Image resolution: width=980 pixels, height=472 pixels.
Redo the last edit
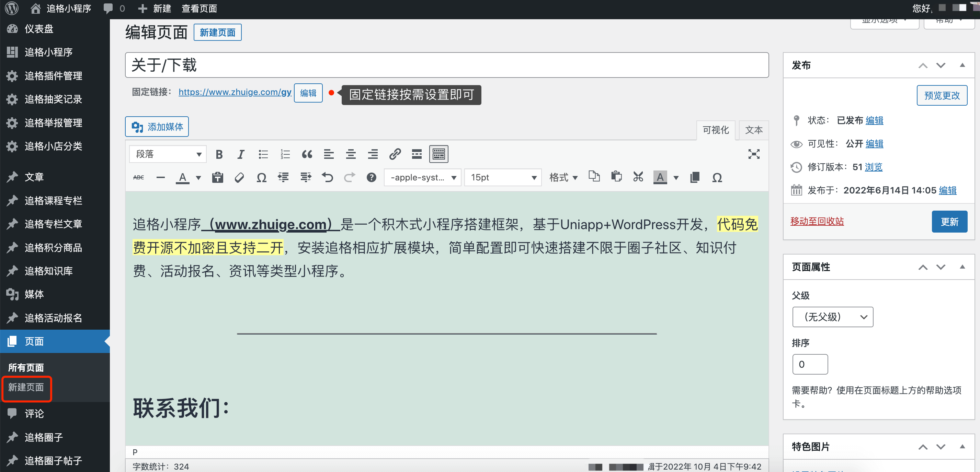pos(349,177)
